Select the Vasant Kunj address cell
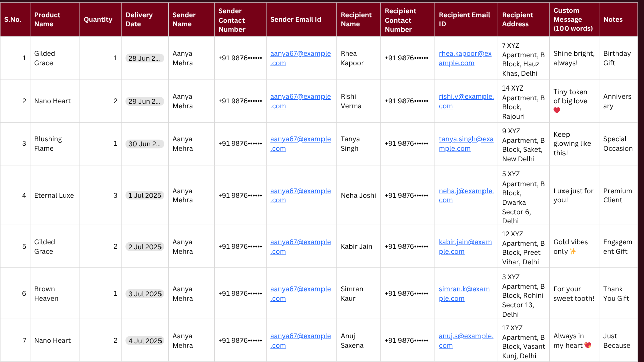 point(523,340)
